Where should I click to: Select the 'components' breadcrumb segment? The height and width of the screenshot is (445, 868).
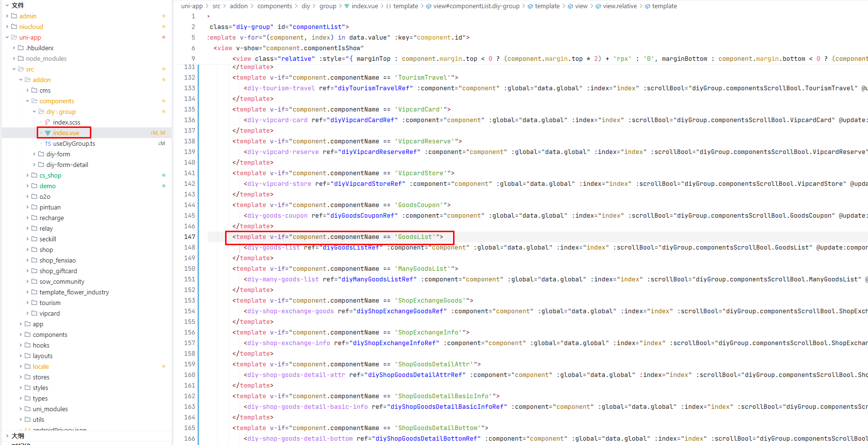point(274,6)
